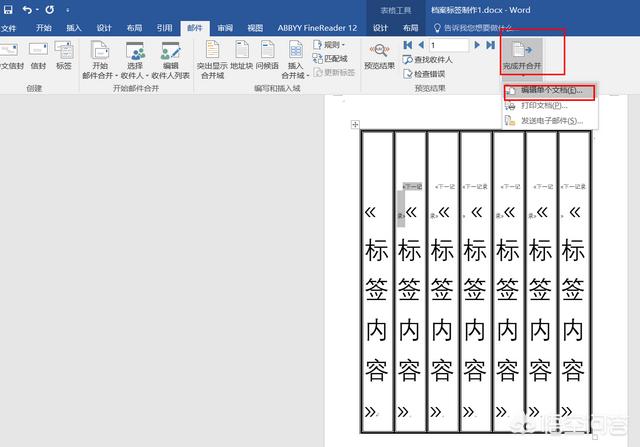The image size is (640, 447).
Task: Open the Start Mail Merge button
Action: point(100,60)
